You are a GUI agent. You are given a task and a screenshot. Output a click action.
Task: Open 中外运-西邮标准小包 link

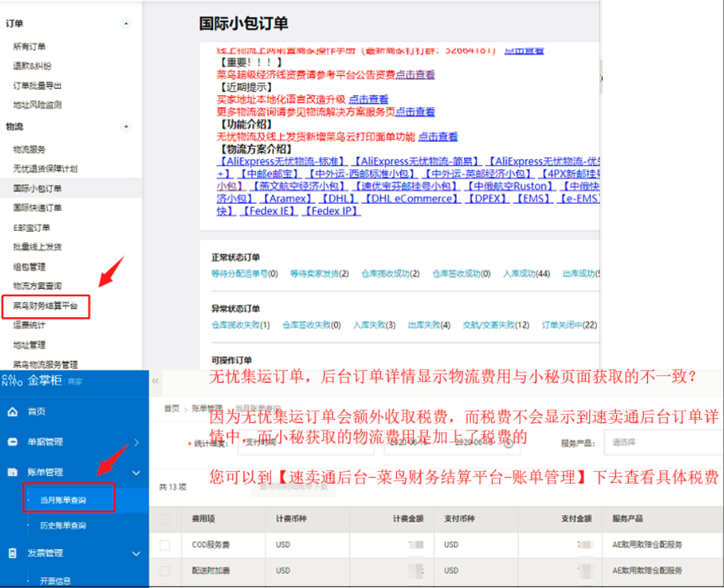(362, 174)
